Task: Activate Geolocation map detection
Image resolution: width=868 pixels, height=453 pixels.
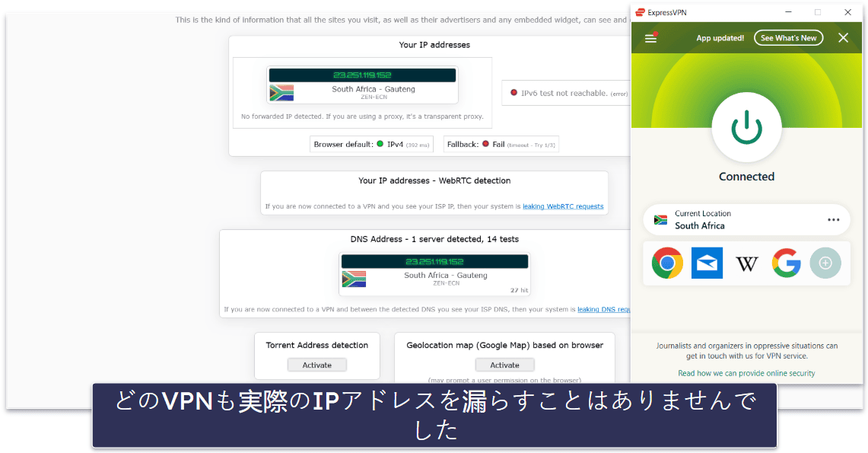Action: pyautogui.click(x=504, y=365)
